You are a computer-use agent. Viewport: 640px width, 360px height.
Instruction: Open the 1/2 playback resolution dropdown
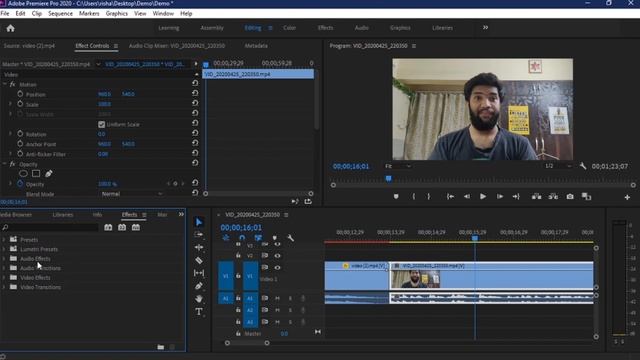pos(558,166)
